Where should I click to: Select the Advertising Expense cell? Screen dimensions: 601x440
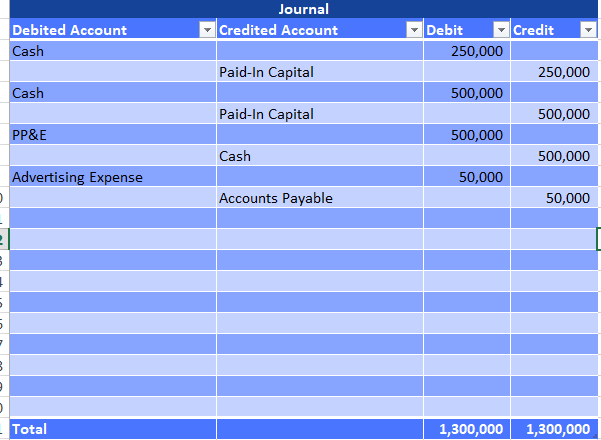coord(113,177)
